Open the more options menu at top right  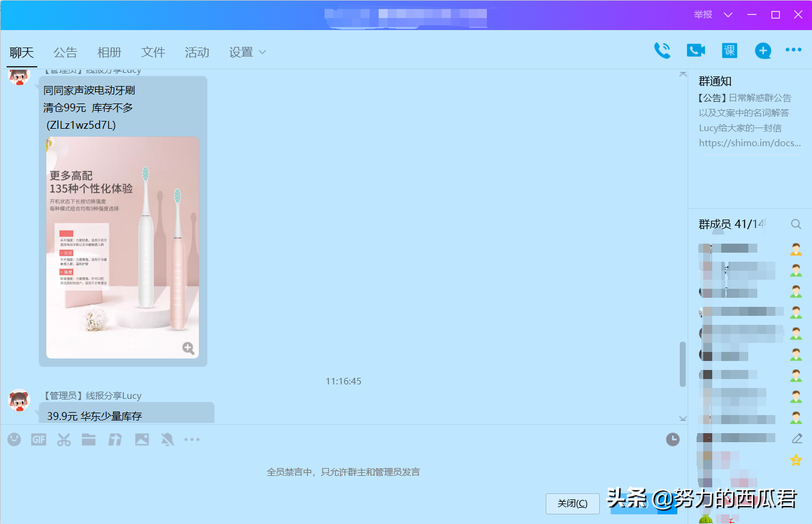click(x=793, y=51)
